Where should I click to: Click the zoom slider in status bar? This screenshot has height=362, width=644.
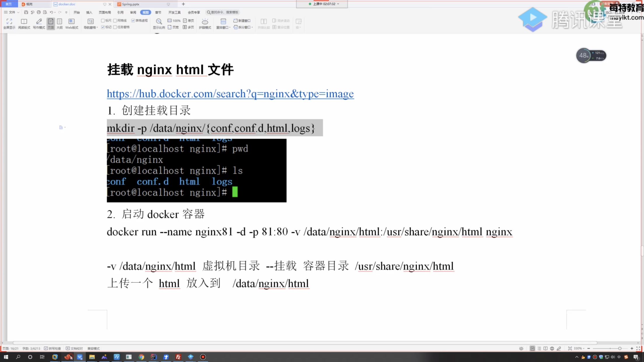610,348
